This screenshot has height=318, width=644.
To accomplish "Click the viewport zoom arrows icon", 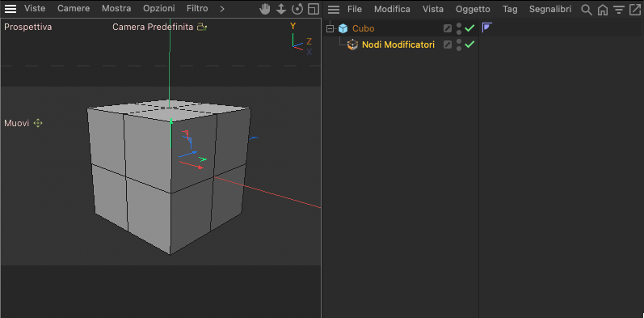I will [x=281, y=9].
